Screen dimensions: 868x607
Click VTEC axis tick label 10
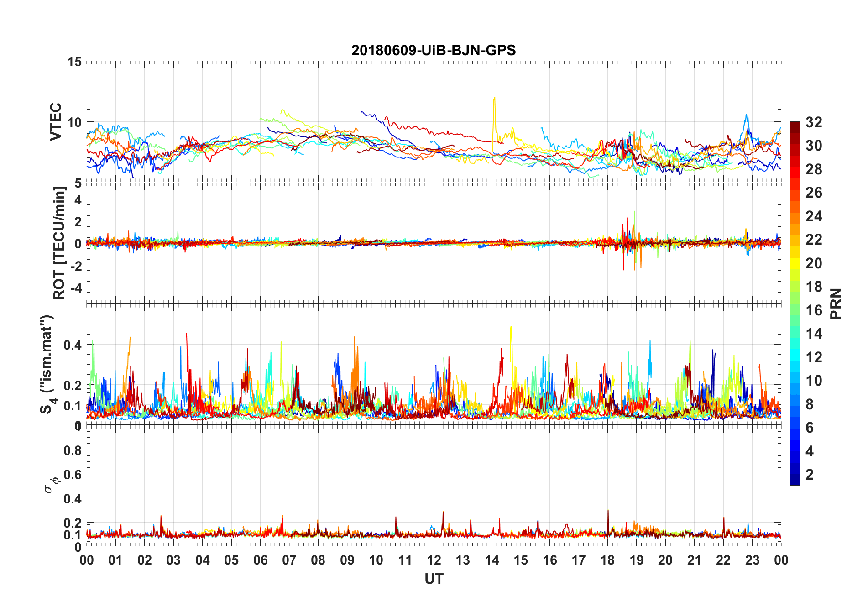74,122
